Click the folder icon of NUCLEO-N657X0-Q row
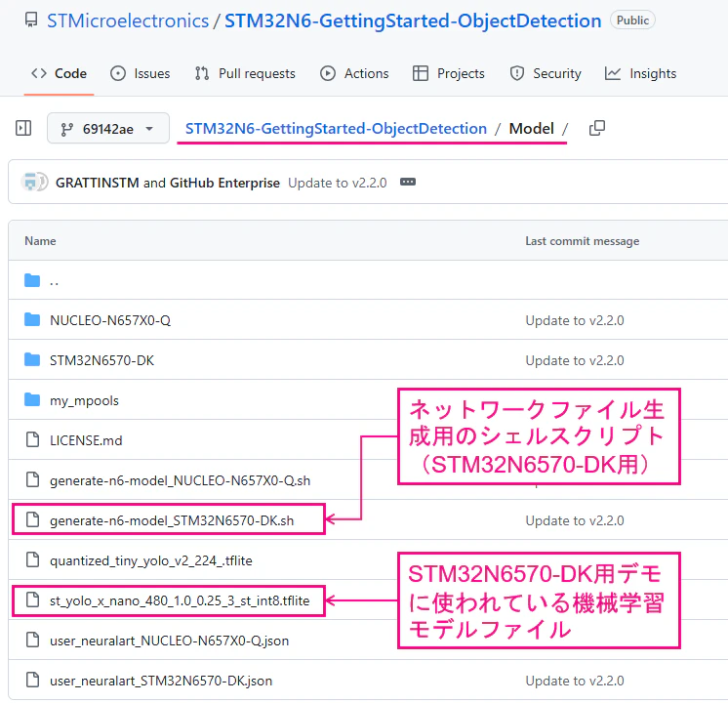This screenshot has width=728, height=703. [32, 319]
